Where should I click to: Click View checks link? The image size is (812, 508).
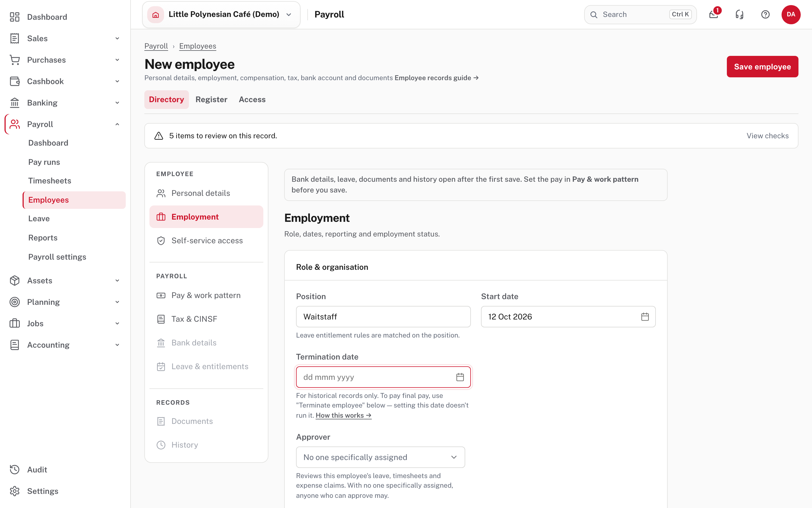pyautogui.click(x=767, y=136)
